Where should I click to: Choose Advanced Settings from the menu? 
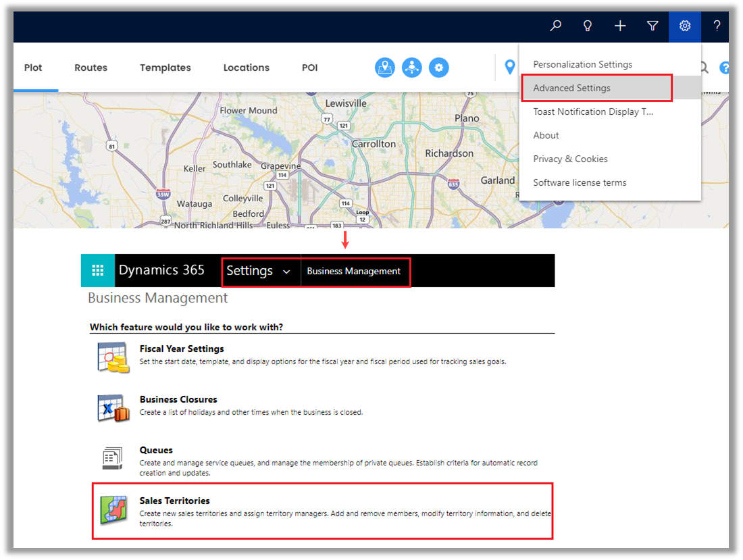572,88
